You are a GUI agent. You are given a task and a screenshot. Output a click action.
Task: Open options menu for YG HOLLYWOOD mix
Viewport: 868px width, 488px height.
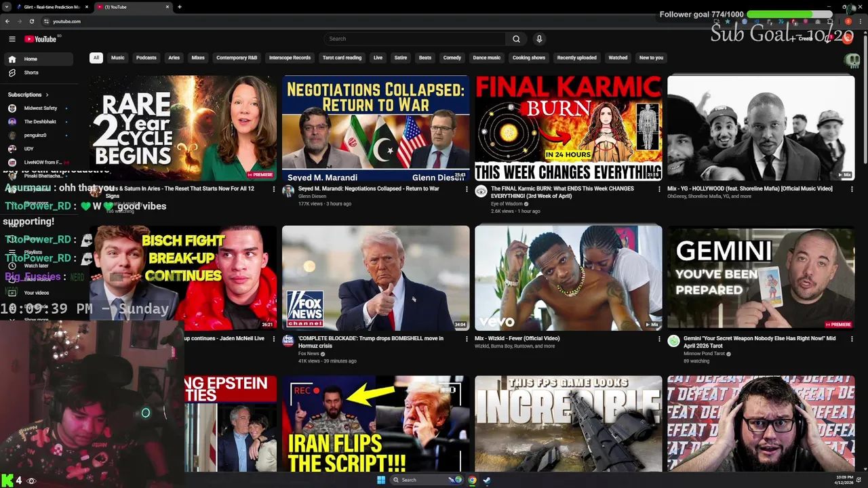click(852, 189)
